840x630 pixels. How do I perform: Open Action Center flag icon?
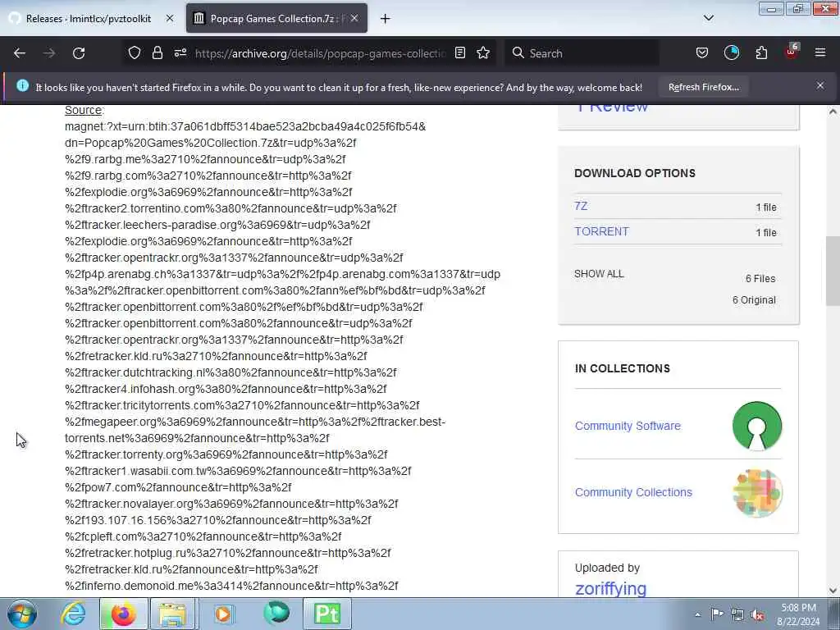pyautogui.click(x=717, y=614)
